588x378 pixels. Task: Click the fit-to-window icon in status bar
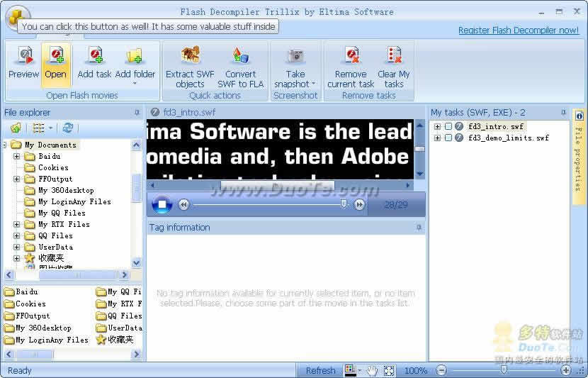point(389,371)
